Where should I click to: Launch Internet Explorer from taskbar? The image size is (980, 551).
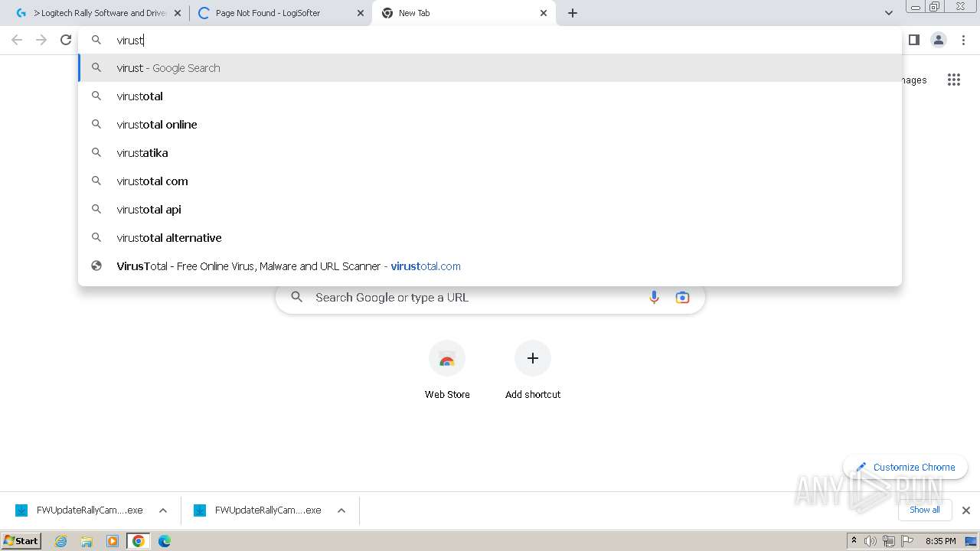click(61, 541)
